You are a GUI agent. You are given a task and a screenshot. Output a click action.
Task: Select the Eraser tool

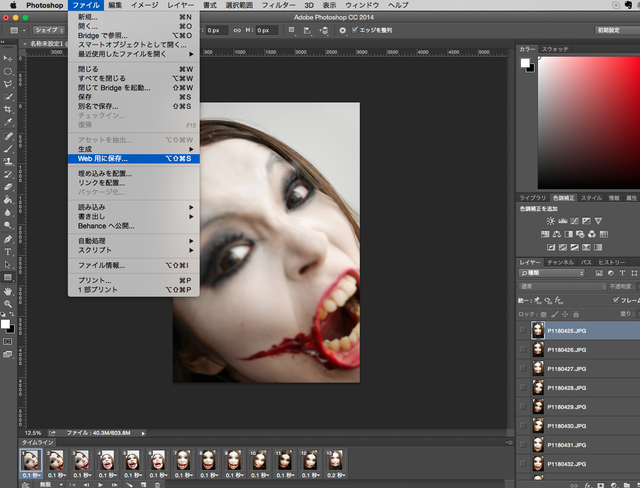tap(8, 187)
